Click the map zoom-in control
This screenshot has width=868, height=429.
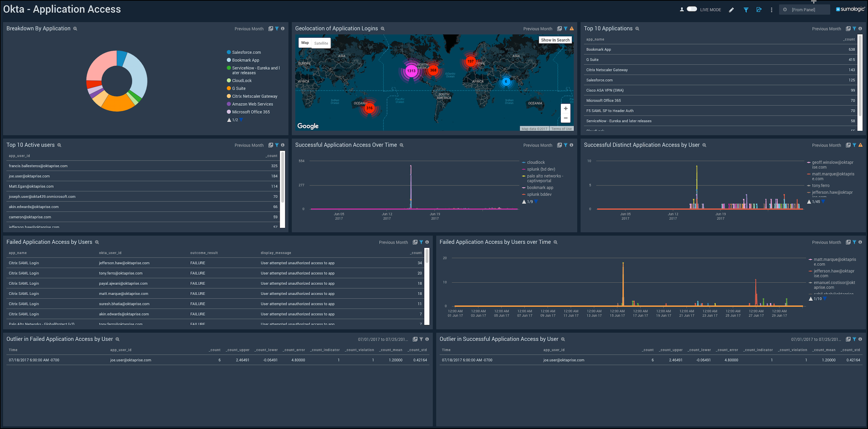pyautogui.click(x=566, y=108)
